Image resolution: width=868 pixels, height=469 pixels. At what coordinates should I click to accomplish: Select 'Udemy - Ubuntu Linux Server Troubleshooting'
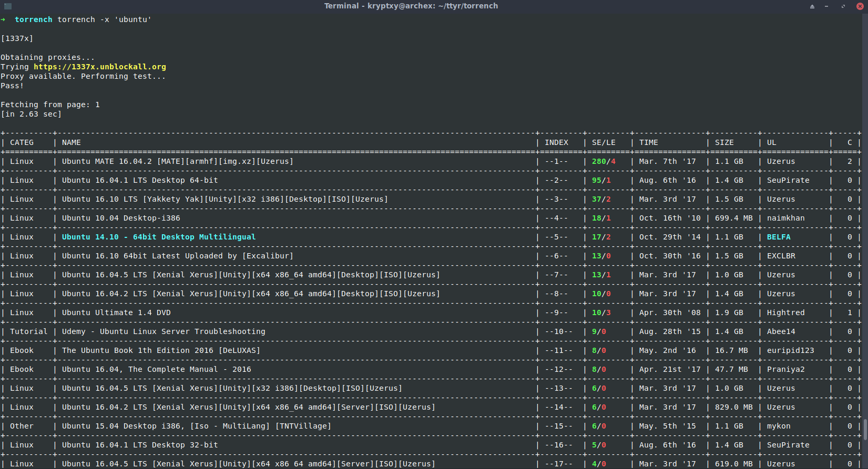(164, 331)
